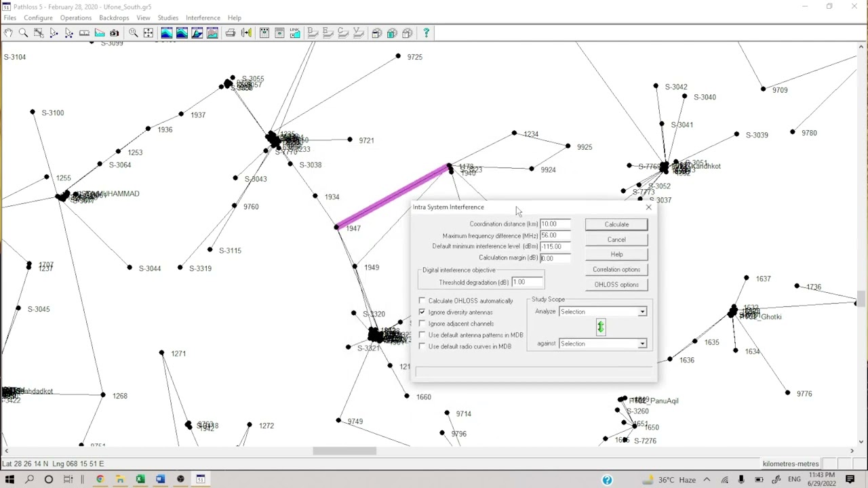Click the Calculation margin field

tap(555, 258)
